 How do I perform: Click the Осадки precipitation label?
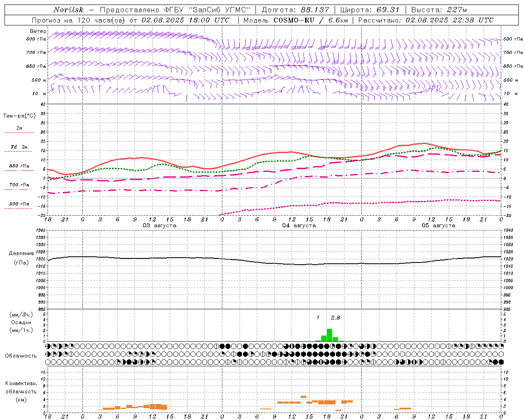point(21,322)
